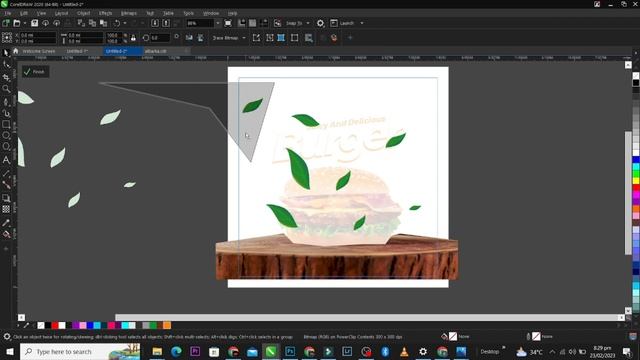Click the Save disk icon
The image size is (640, 360).
(35, 23)
